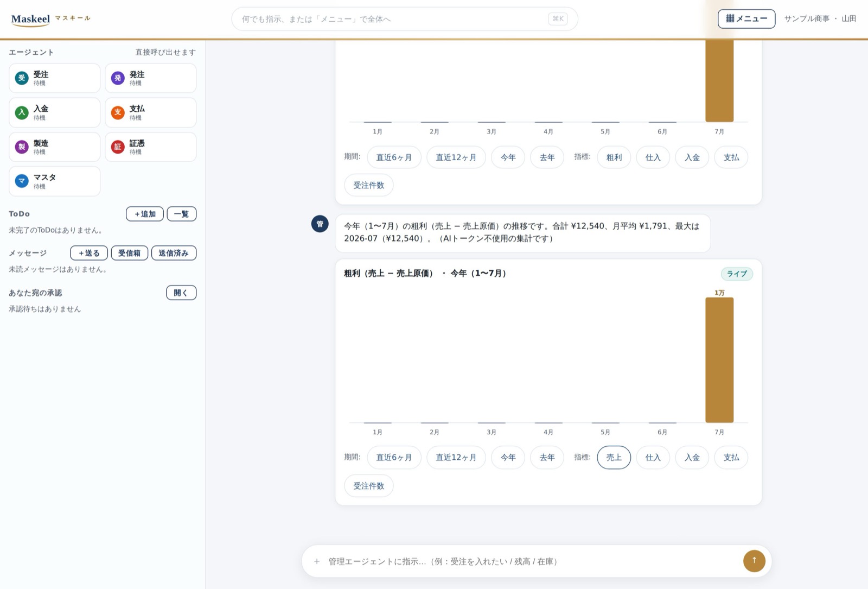868x589 pixels.
Task: Click the send arrow icon button
Action: [x=754, y=561]
